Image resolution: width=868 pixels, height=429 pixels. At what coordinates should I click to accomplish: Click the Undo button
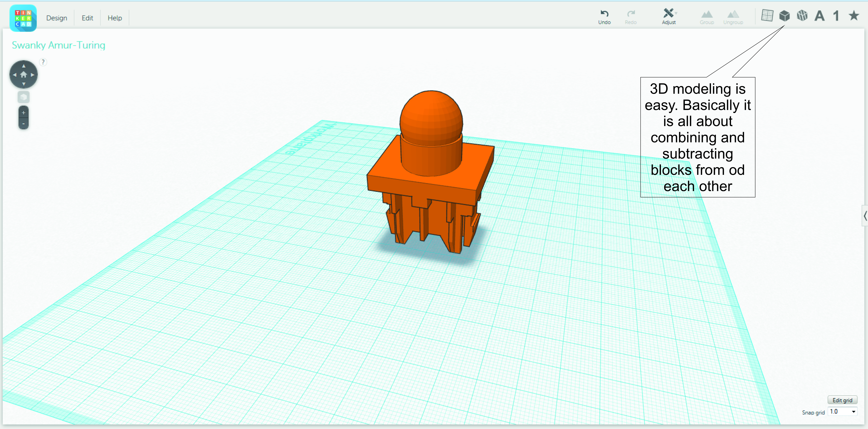[604, 17]
